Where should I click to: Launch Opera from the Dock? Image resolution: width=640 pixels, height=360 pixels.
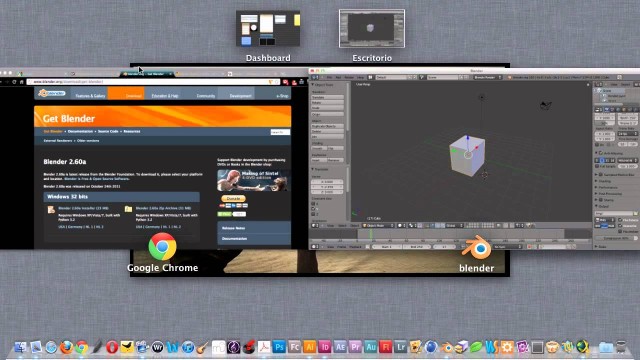tap(112, 347)
